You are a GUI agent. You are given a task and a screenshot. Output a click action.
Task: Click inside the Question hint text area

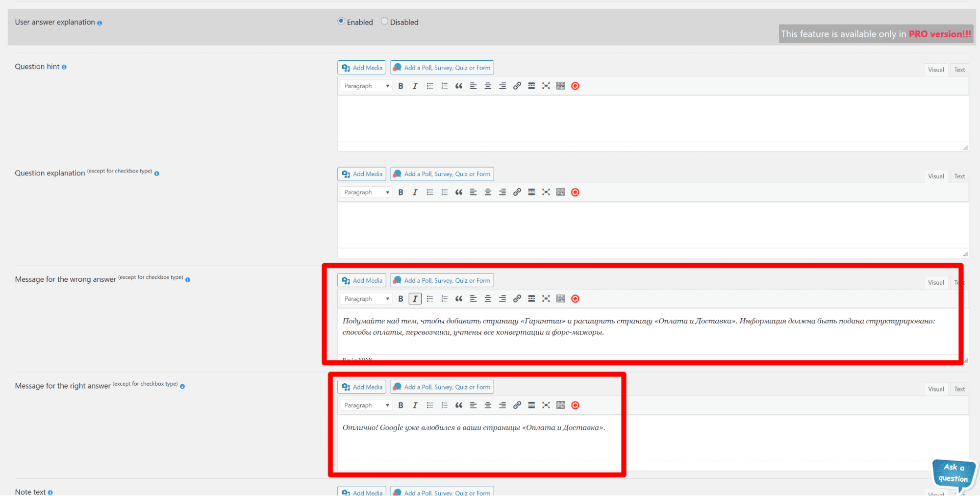point(652,119)
